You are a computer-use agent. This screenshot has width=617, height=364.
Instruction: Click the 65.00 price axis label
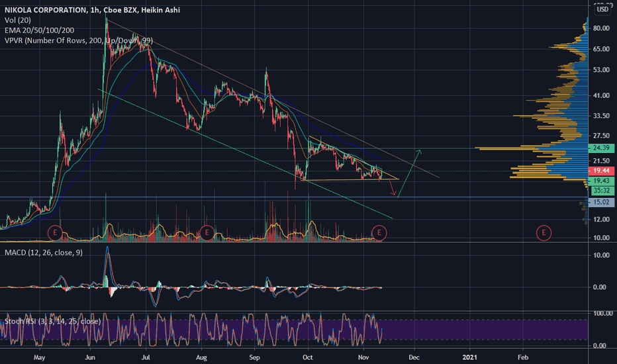[x=602, y=49]
